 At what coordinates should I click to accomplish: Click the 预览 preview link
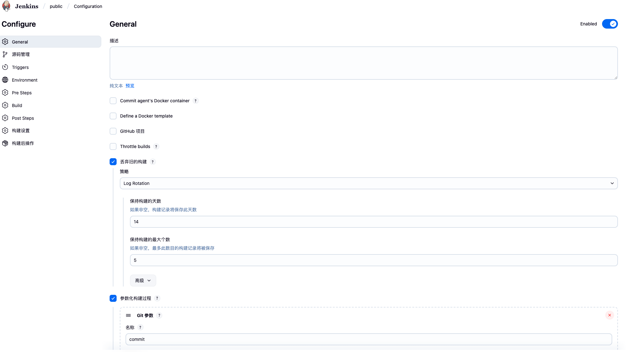point(130,86)
